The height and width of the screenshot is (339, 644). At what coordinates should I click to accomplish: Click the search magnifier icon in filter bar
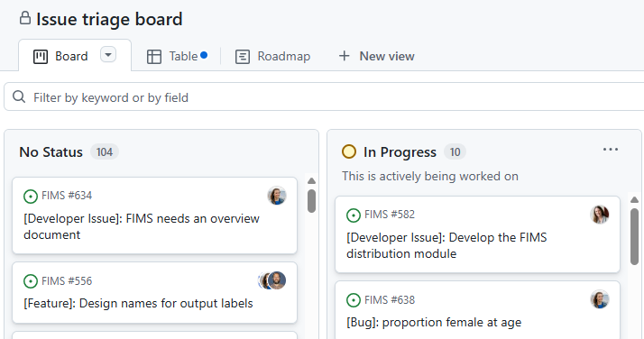[x=19, y=96]
